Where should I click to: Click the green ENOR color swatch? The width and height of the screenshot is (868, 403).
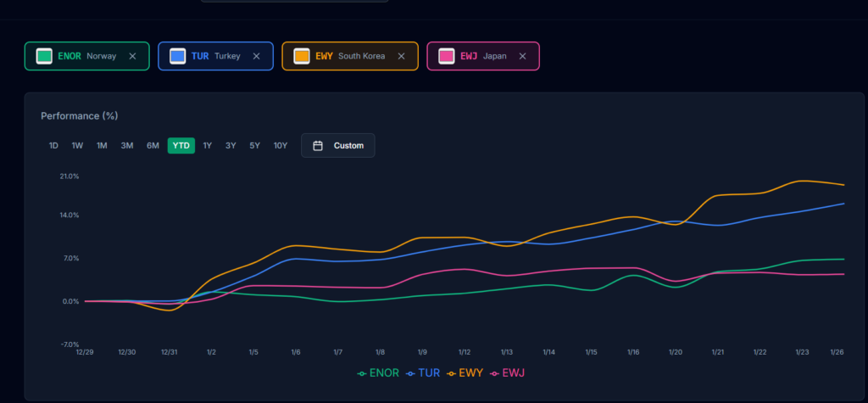(x=44, y=56)
